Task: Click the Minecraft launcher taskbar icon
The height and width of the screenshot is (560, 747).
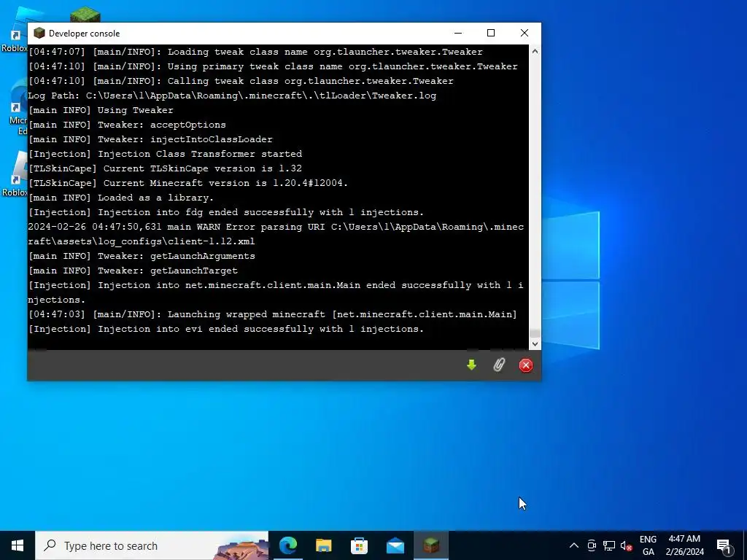Action: pyautogui.click(x=431, y=545)
